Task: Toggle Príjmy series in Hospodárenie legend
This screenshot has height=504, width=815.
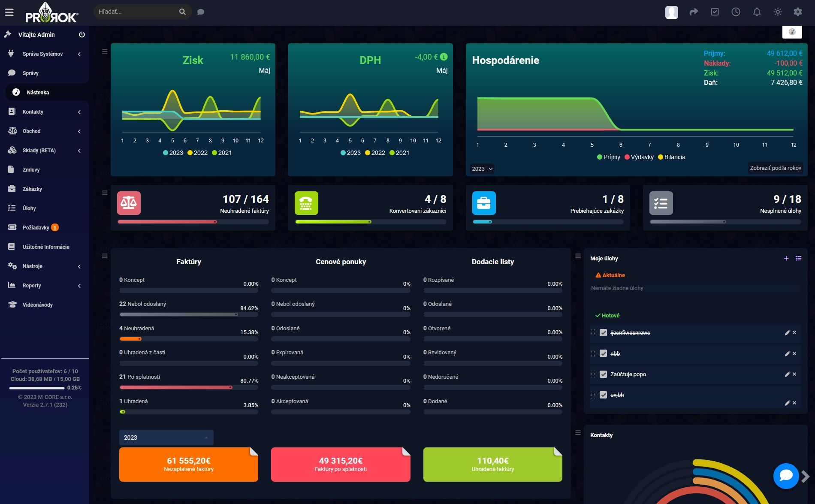Action: pyautogui.click(x=609, y=157)
